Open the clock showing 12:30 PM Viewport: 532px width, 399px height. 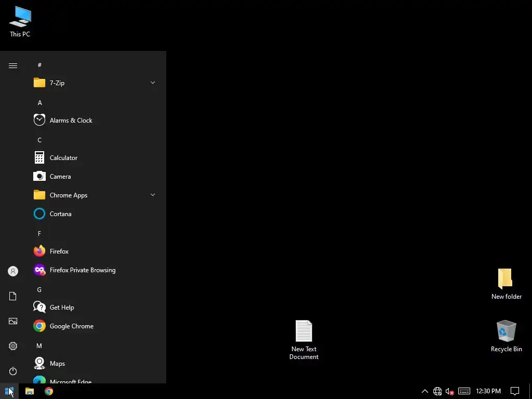pyautogui.click(x=488, y=391)
